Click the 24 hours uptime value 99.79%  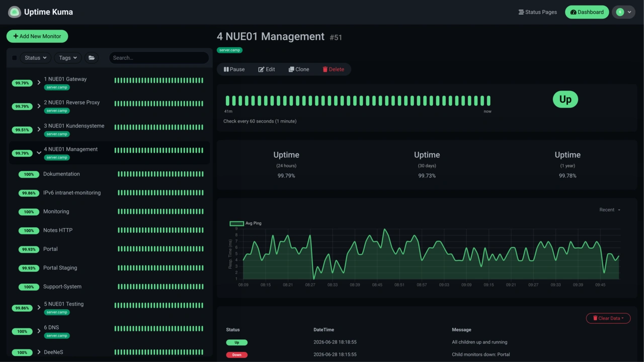tap(286, 176)
